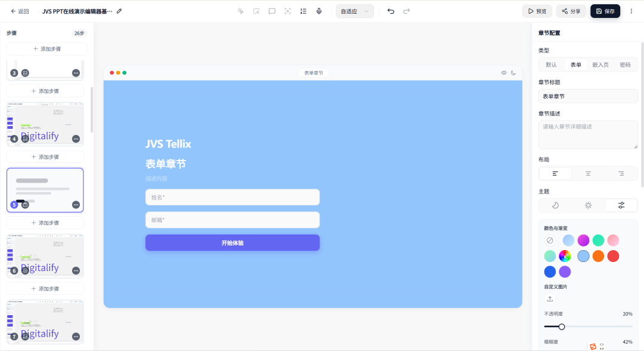644x351 pixels.
Task: Upload a custom background image
Action: pyautogui.click(x=550, y=299)
